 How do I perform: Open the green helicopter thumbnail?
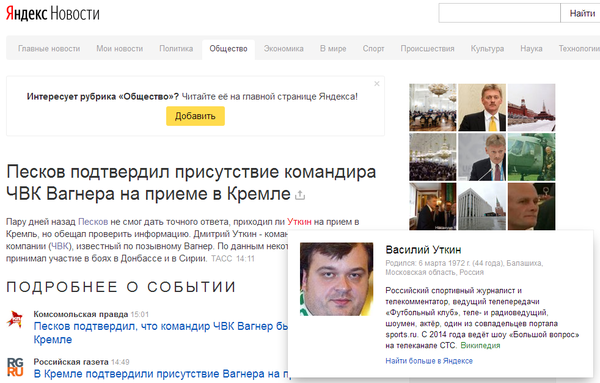pyautogui.click(x=532, y=157)
